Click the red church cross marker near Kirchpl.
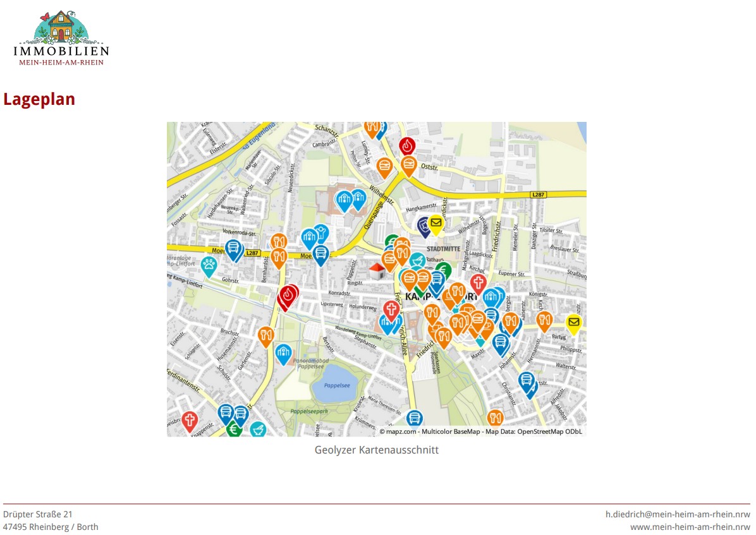The height and width of the screenshot is (535, 756). coord(479,283)
